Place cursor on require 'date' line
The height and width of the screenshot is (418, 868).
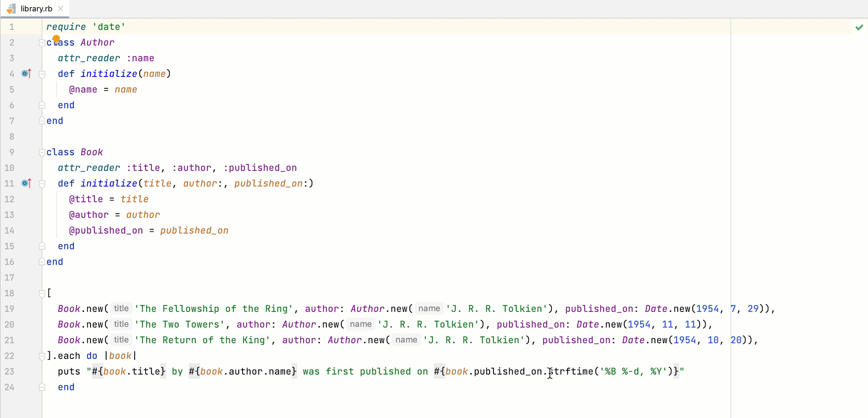pyautogui.click(x=86, y=27)
